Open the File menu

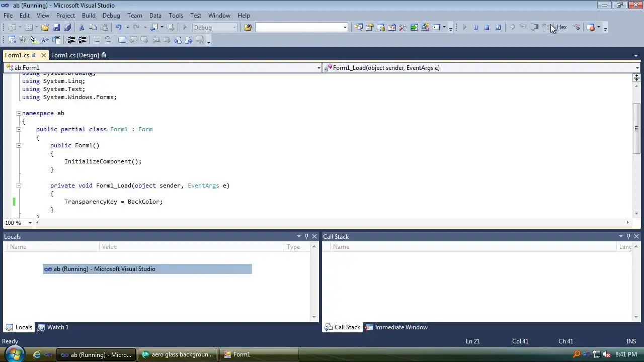[8, 16]
